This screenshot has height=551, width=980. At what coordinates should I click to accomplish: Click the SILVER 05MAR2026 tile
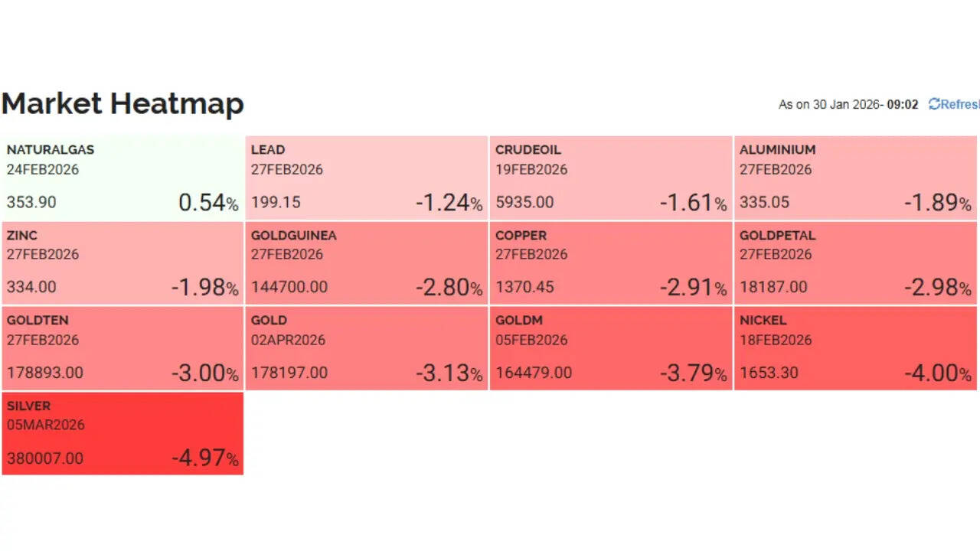point(122,433)
